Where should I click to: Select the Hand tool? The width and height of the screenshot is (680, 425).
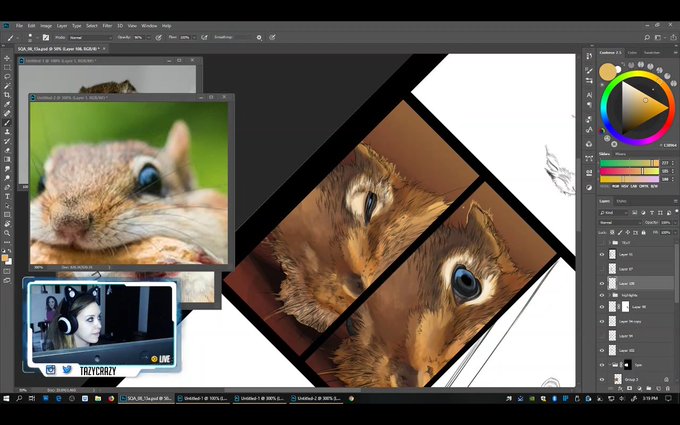(x=7, y=224)
